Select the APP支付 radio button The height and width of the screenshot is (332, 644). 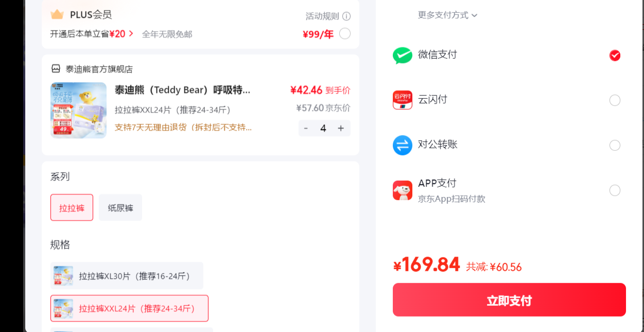pyautogui.click(x=615, y=190)
